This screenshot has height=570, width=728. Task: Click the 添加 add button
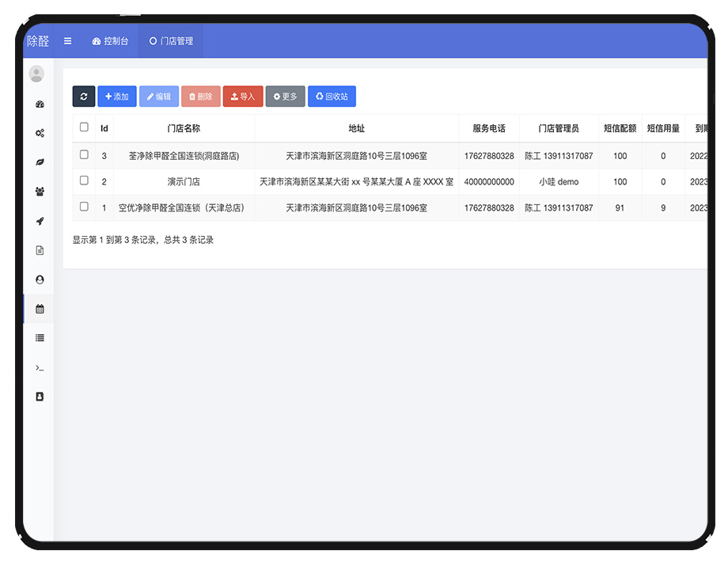point(117,96)
